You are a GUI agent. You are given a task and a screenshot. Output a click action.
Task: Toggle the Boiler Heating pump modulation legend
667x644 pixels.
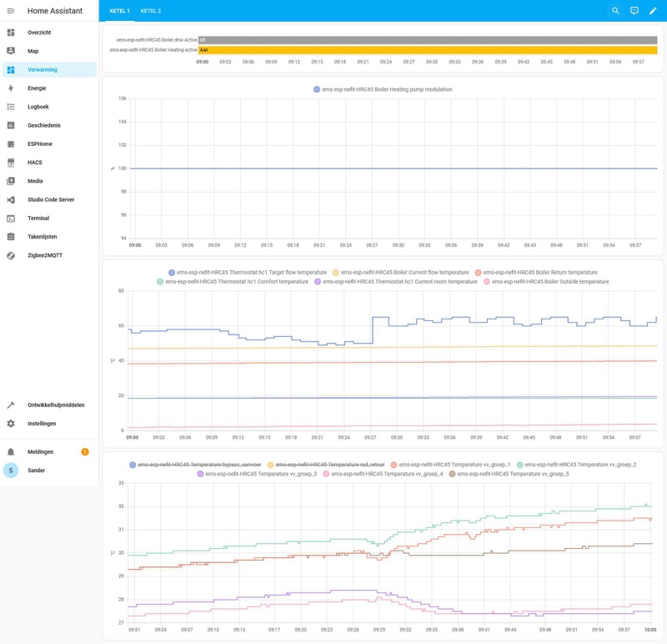click(383, 89)
